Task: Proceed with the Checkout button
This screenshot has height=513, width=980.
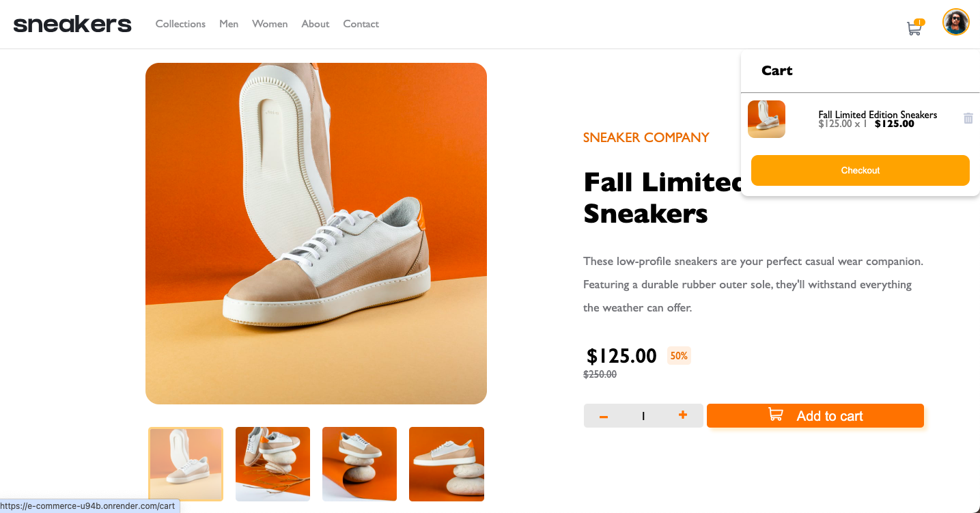Action: 860,170
